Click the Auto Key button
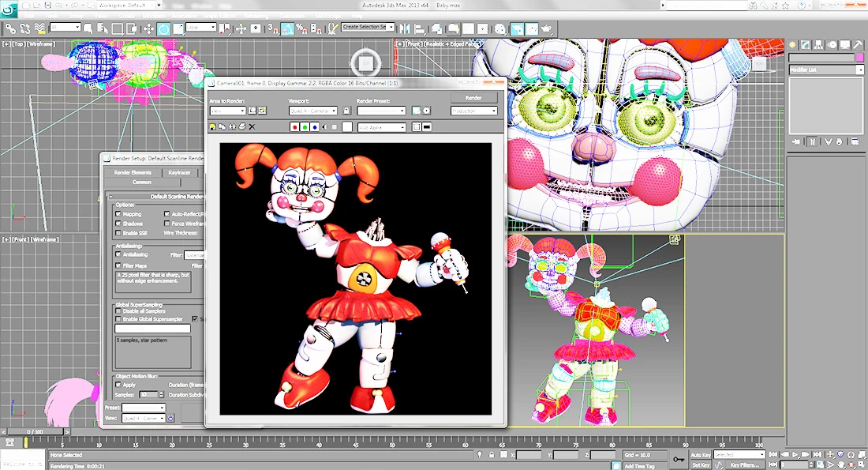 (700, 454)
